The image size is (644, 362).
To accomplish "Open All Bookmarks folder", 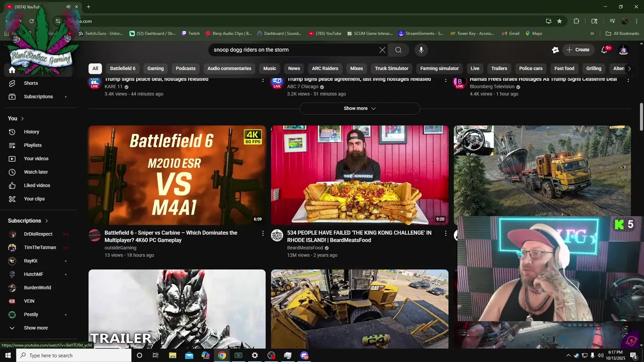I will [622, 34].
